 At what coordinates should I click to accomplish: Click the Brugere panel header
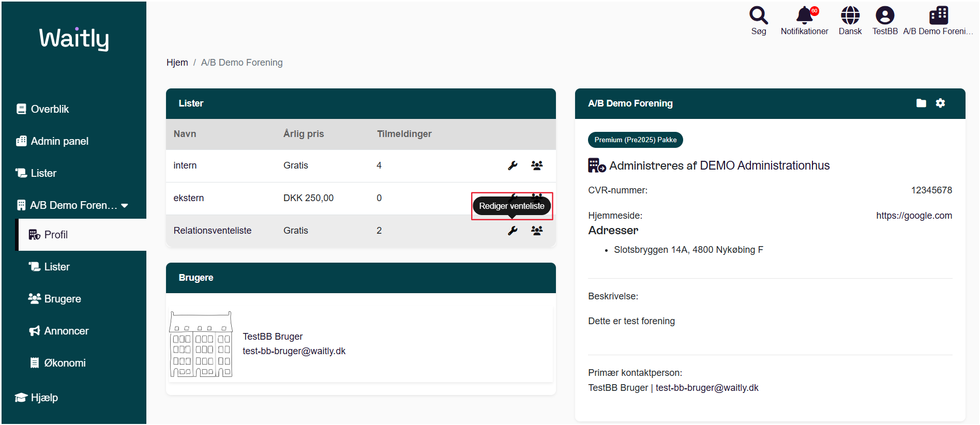(361, 278)
